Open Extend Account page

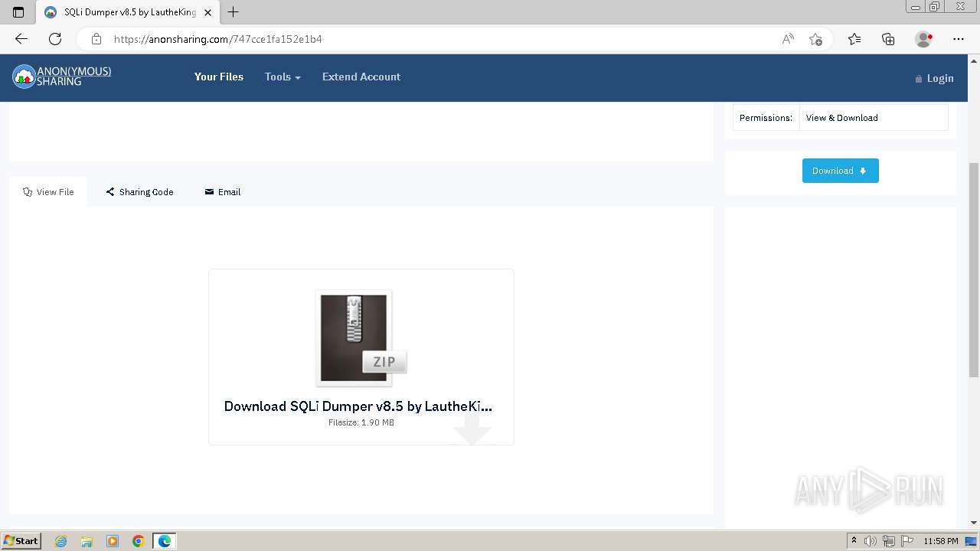(361, 77)
